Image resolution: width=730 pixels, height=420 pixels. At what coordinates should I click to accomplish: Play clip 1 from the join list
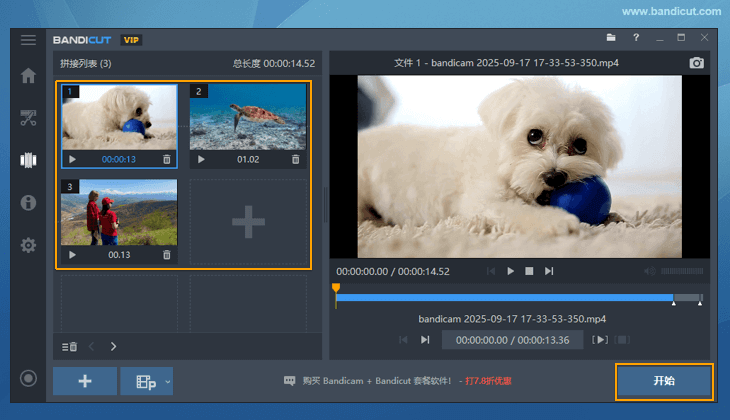click(x=72, y=159)
